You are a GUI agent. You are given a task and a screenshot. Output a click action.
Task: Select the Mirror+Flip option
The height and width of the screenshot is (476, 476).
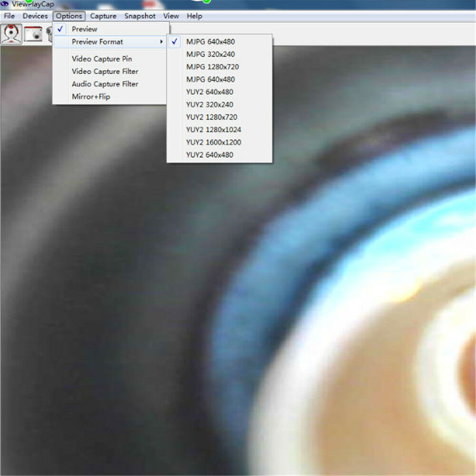pos(110,97)
